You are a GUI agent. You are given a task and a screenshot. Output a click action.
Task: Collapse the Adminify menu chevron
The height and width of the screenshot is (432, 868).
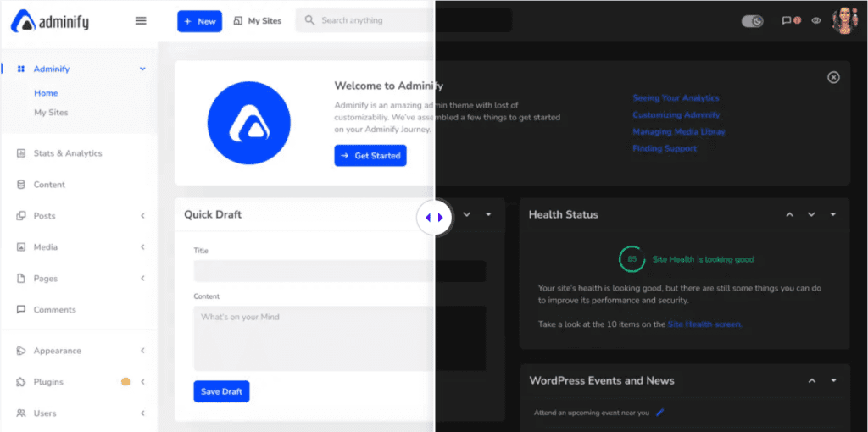click(142, 69)
